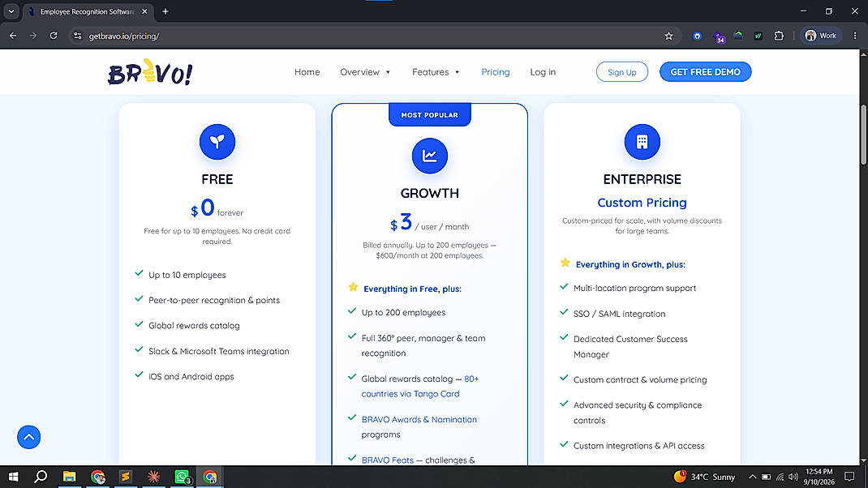The image size is (868, 488).
Task: Open File Explorer from the taskbar
Action: [69, 477]
